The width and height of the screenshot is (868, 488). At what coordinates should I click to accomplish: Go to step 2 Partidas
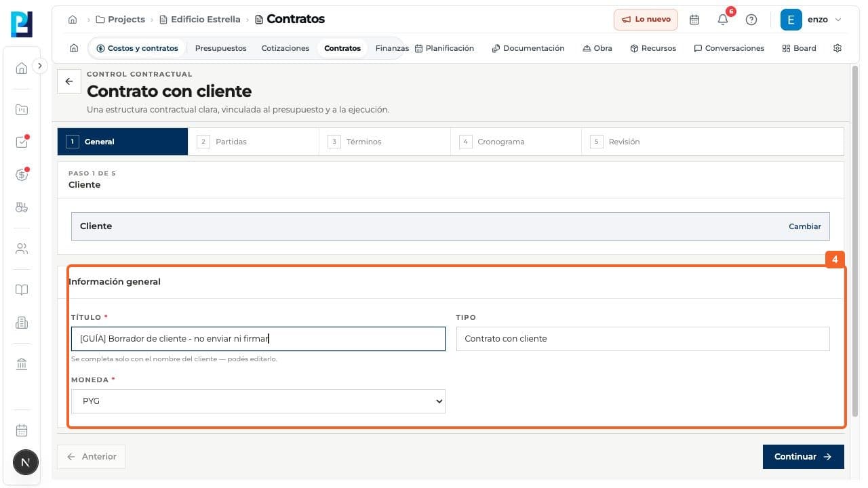click(254, 142)
